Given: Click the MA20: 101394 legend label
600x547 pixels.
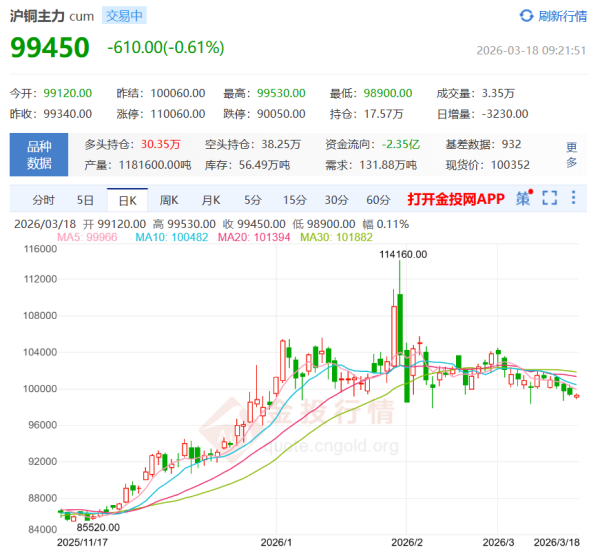Looking at the screenshot, I should (x=254, y=237).
